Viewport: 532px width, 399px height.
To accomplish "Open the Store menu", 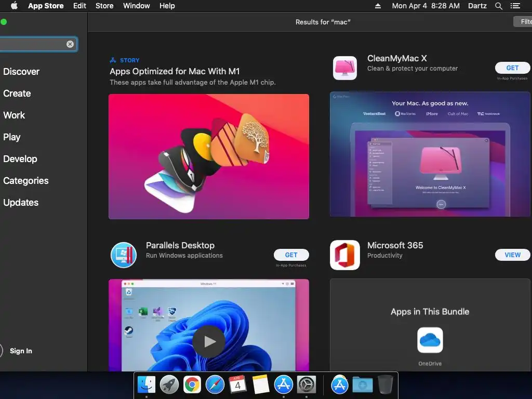I will point(104,6).
